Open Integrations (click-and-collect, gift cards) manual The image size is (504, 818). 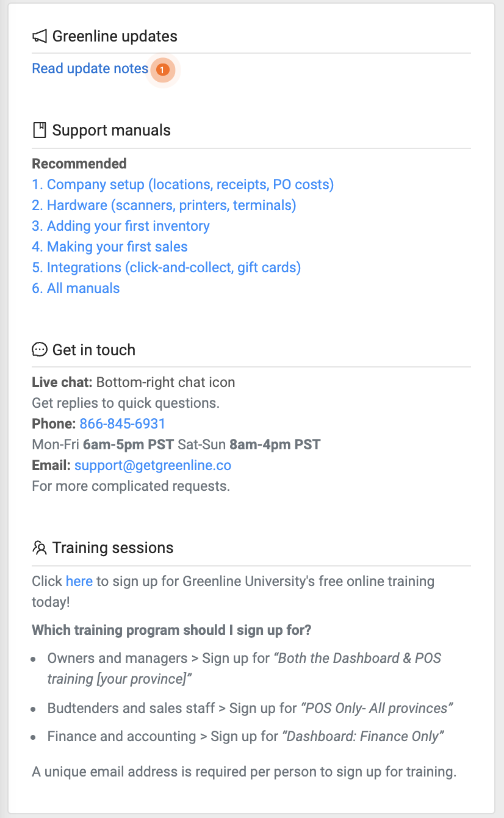pos(166,267)
